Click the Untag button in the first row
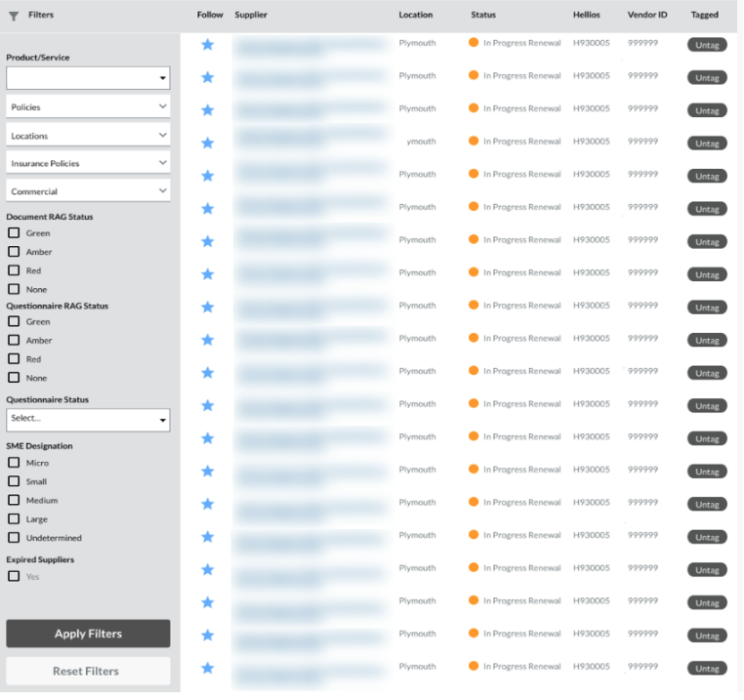The width and height of the screenshot is (744, 700). coord(707,45)
